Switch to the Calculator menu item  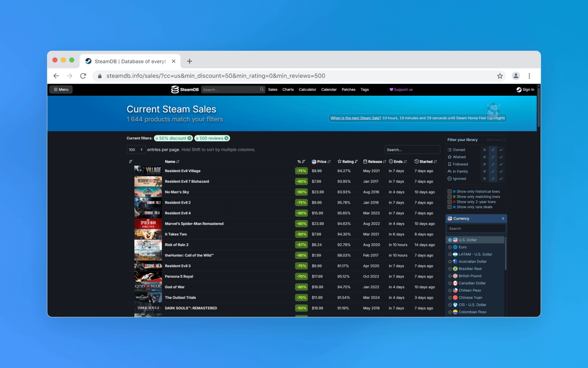tap(307, 90)
